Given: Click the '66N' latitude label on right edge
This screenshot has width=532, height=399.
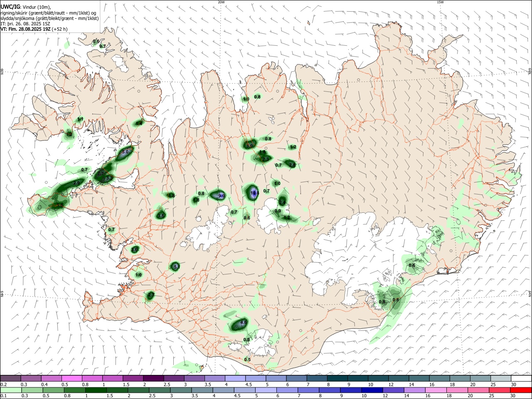Looking at the screenshot, I should pyautogui.click(x=530, y=71).
